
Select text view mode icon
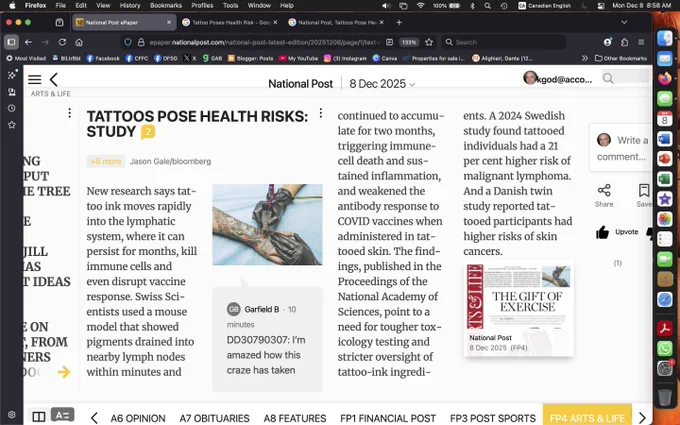62,415
